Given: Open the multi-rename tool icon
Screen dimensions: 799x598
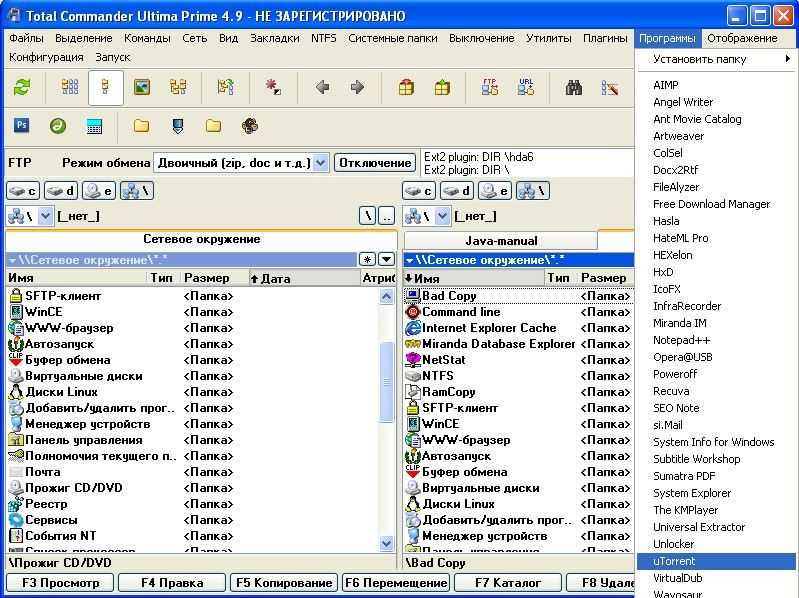Looking at the screenshot, I should 609,88.
